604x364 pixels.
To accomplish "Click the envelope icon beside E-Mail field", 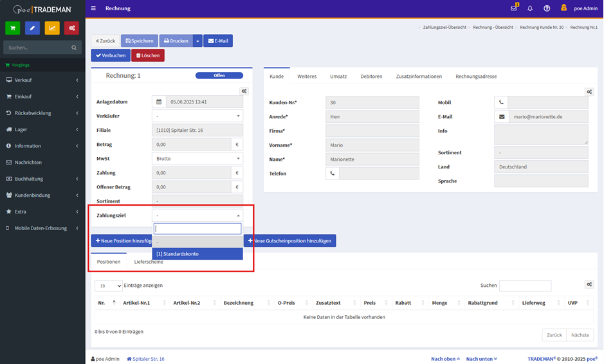I will [x=502, y=116].
